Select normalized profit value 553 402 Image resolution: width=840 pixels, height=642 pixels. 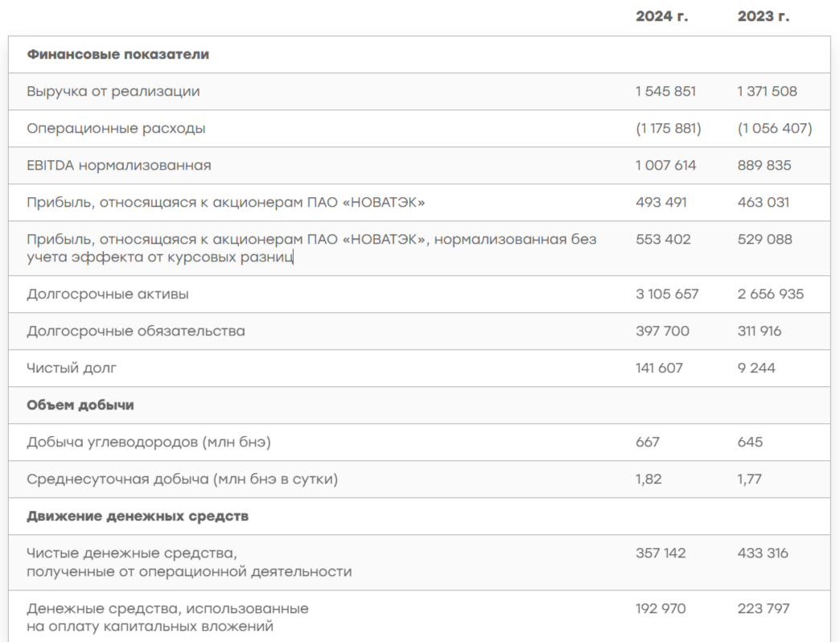click(x=663, y=240)
